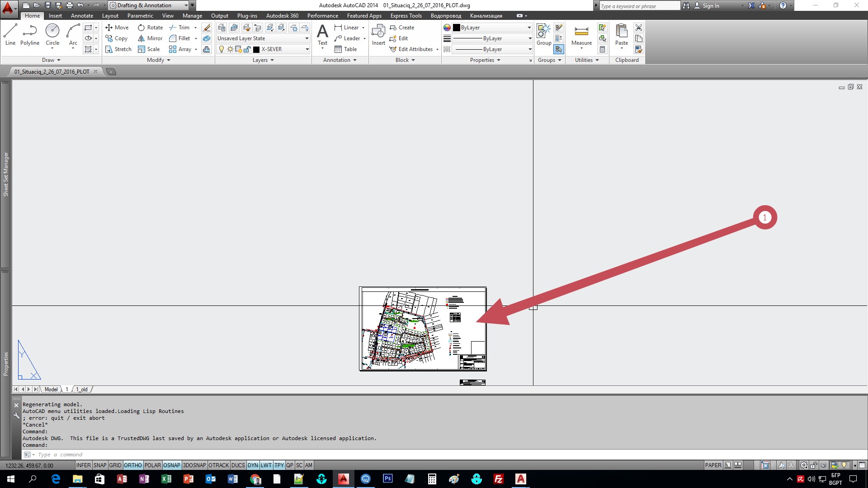The image size is (868, 488).
Task: Toggle OSNAP status bar button
Action: (x=171, y=465)
